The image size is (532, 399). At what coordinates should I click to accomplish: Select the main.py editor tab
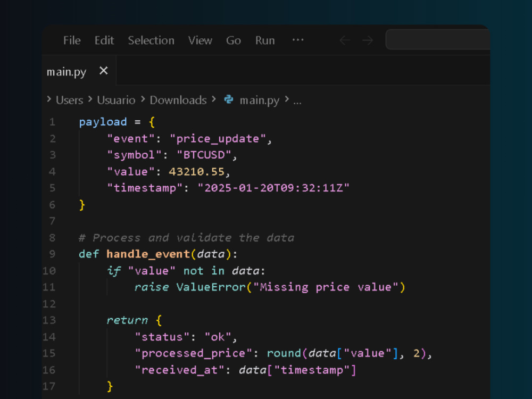point(79,71)
